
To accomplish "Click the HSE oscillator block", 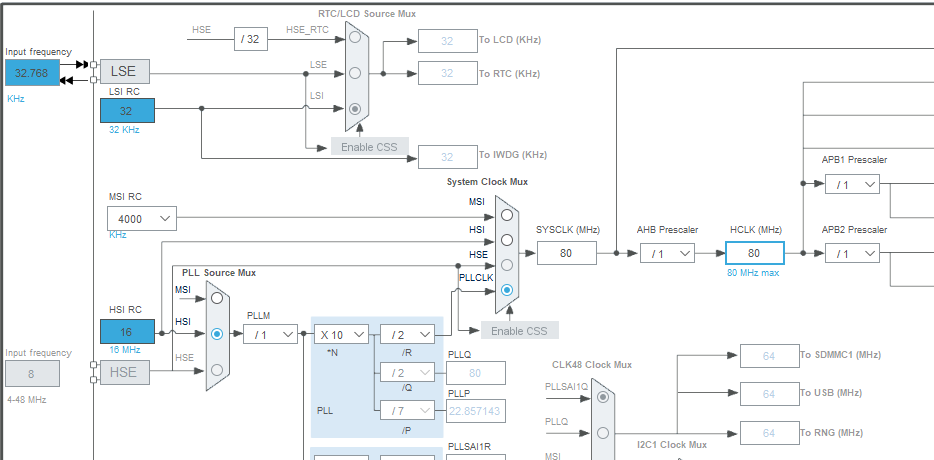I will (124, 372).
